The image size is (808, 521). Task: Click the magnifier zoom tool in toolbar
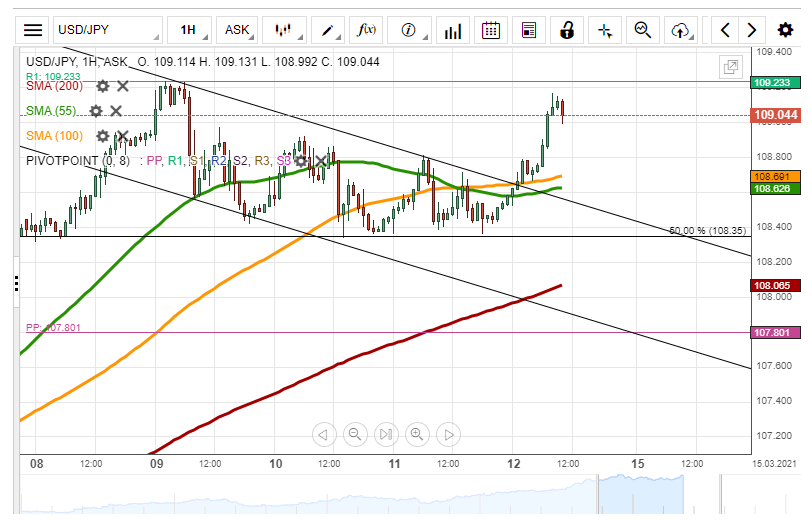point(643,30)
